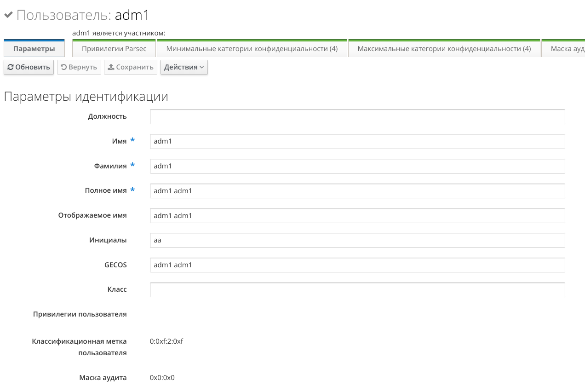
Task: Click the checkmark icon beside the Пользователь title
Action: (x=8, y=15)
